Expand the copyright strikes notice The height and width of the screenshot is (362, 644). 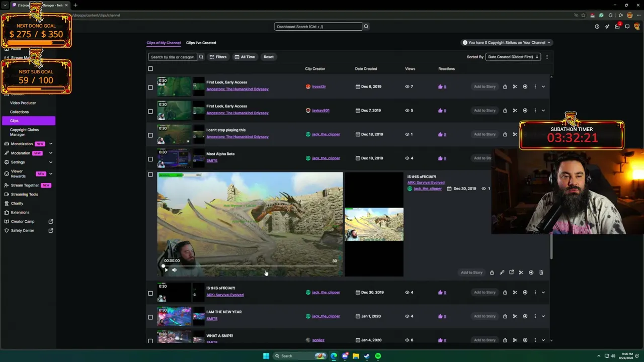[x=507, y=43]
